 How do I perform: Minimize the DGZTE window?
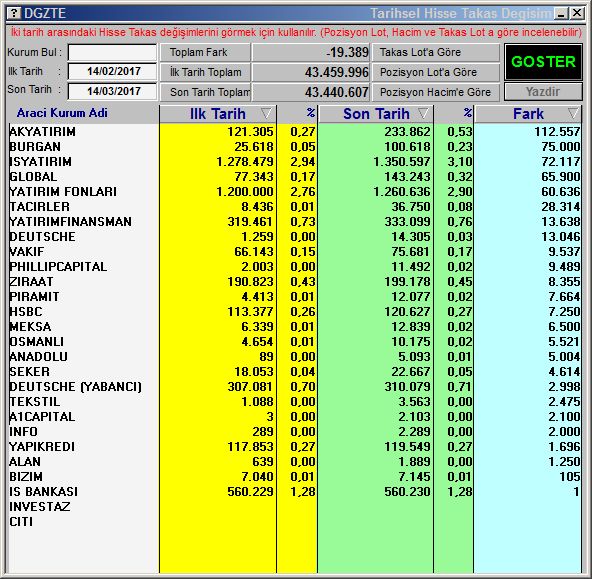[x=561, y=14]
